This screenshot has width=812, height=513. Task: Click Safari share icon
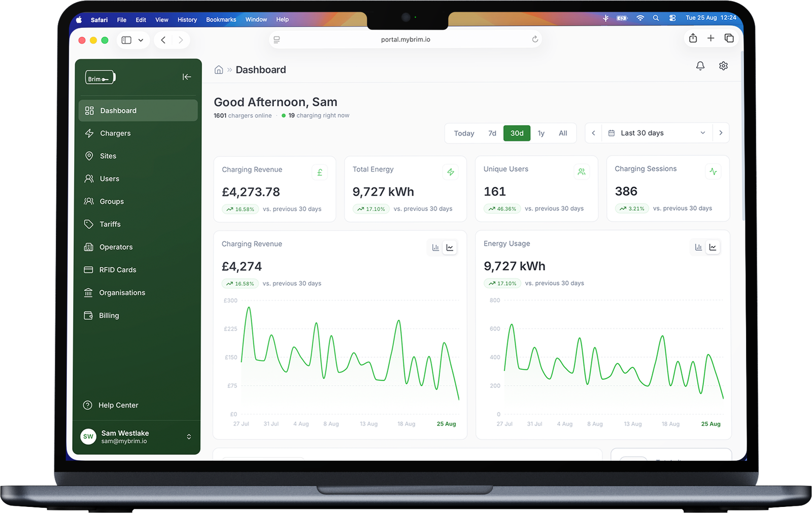coord(693,38)
